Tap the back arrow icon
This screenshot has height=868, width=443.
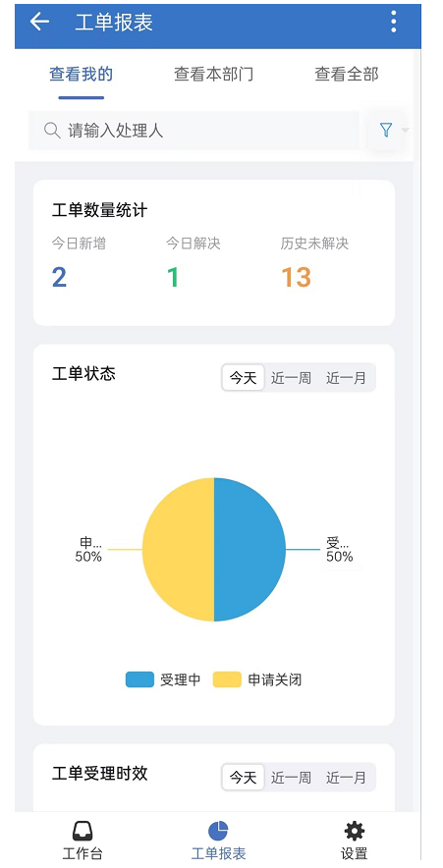pos(39,22)
